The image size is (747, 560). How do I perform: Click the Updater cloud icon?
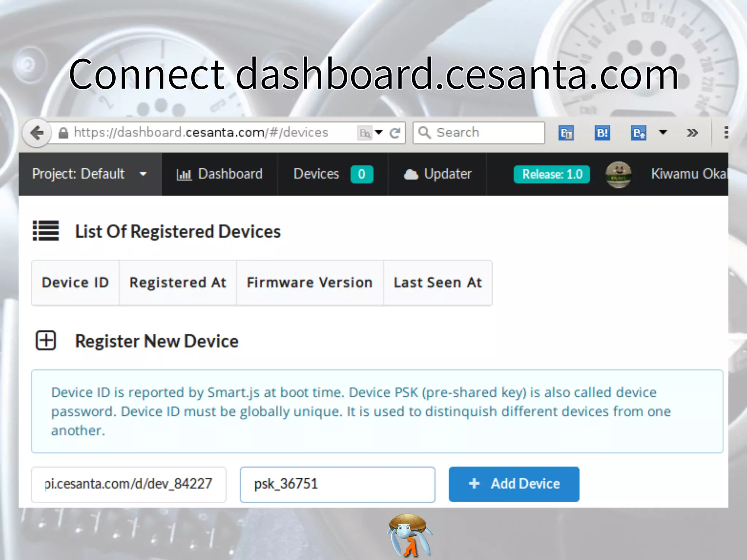pyautogui.click(x=411, y=175)
